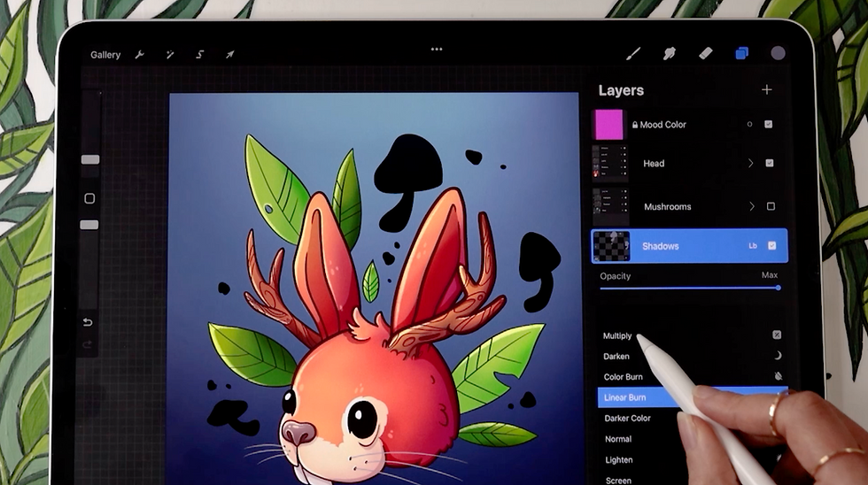This screenshot has width=868, height=485.
Task: Expand the Mushrooms group chevron
Action: 752,206
